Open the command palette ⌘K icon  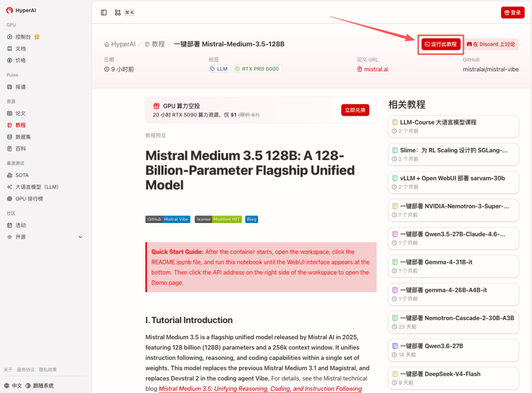pyautogui.click(x=118, y=12)
